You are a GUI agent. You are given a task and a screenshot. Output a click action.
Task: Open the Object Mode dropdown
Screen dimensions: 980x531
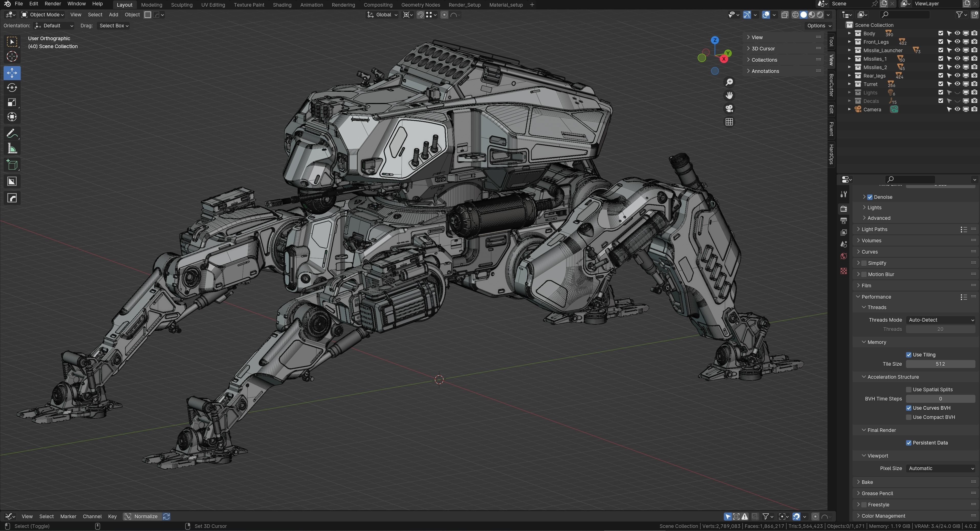point(42,15)
